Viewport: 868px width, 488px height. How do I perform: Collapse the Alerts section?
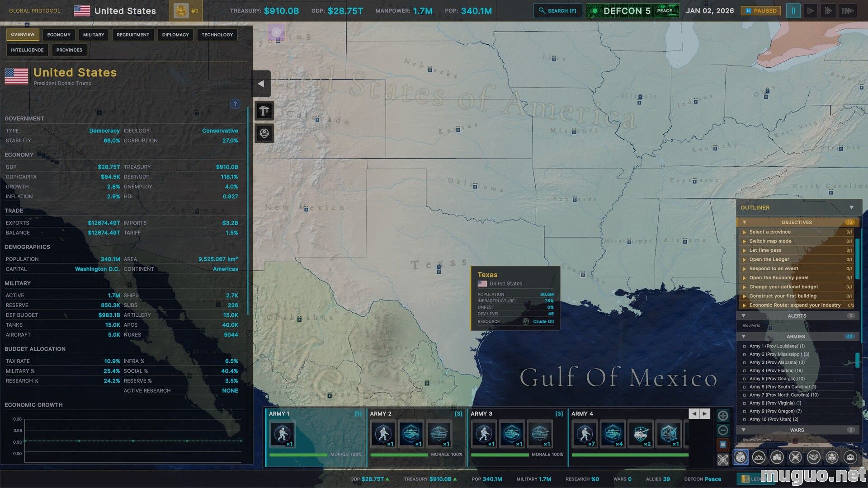tap(744, 316)
